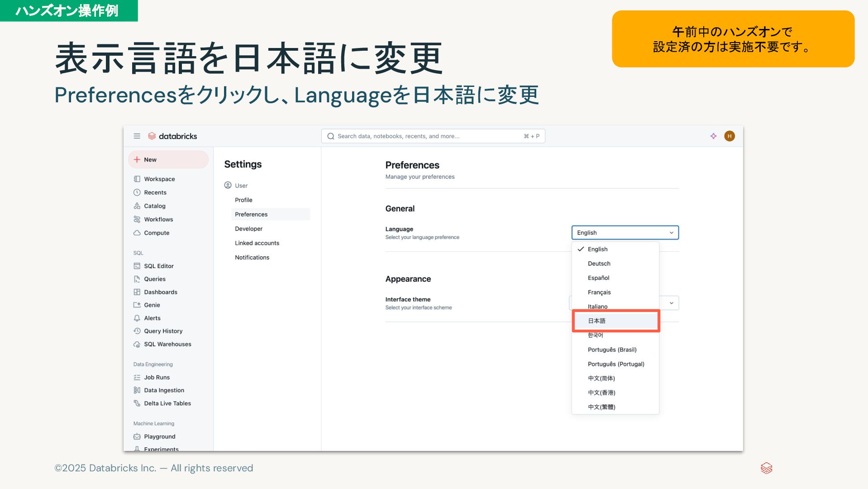Open the Catalog sidebar item
Image resolution: width=868 pixels, height=489 pixels.
point(154,206)
